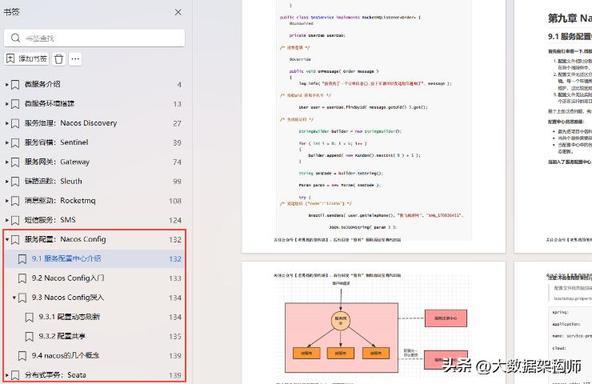Screen dimensions: 592x384
Task: Expand the Nacos Discovery bookmark
Action: coord(6,123)
